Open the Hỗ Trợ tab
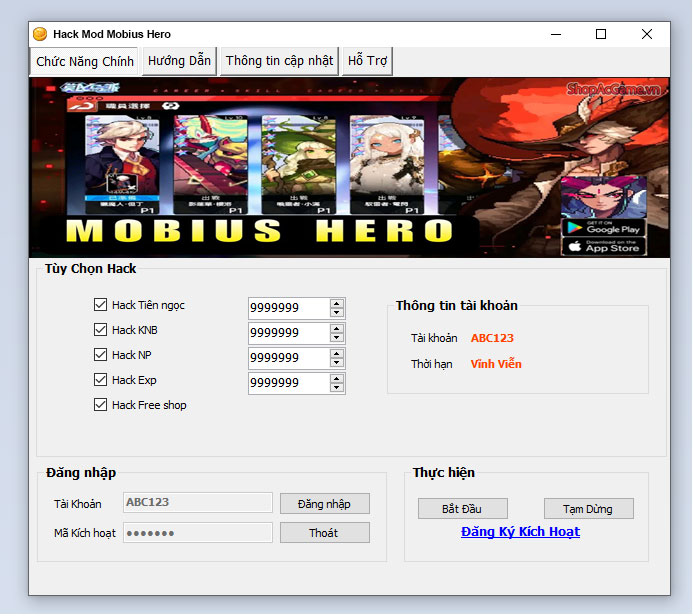 point(367,61)
